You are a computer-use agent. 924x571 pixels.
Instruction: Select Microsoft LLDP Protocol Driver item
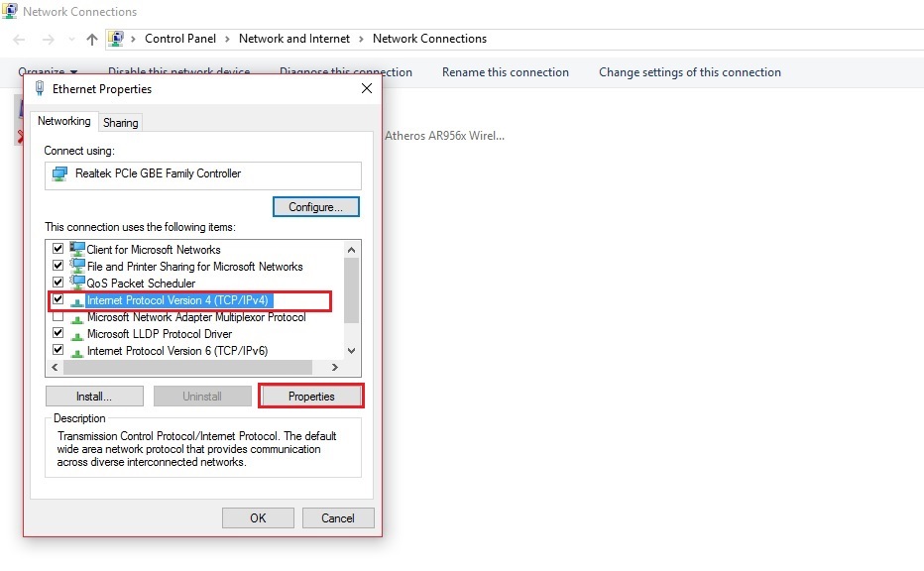pyautogui.click(x=159, y=334)
